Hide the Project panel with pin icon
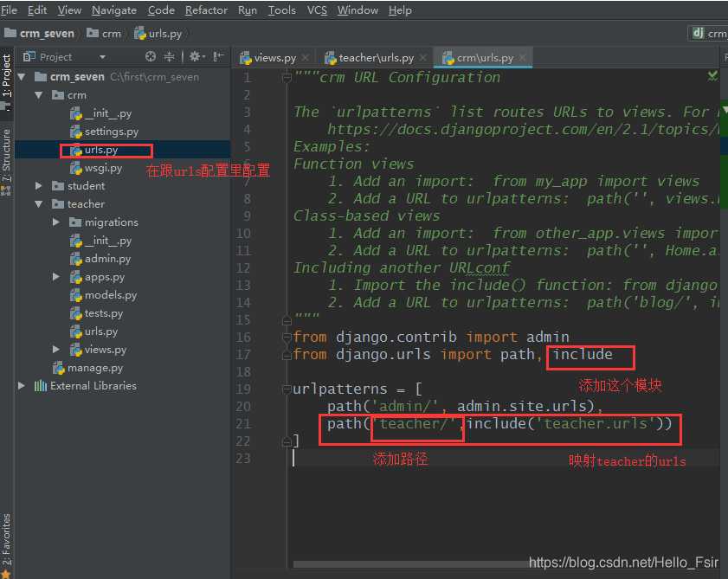The height and width of the screenshot is (579, 728). pos(219,56)
